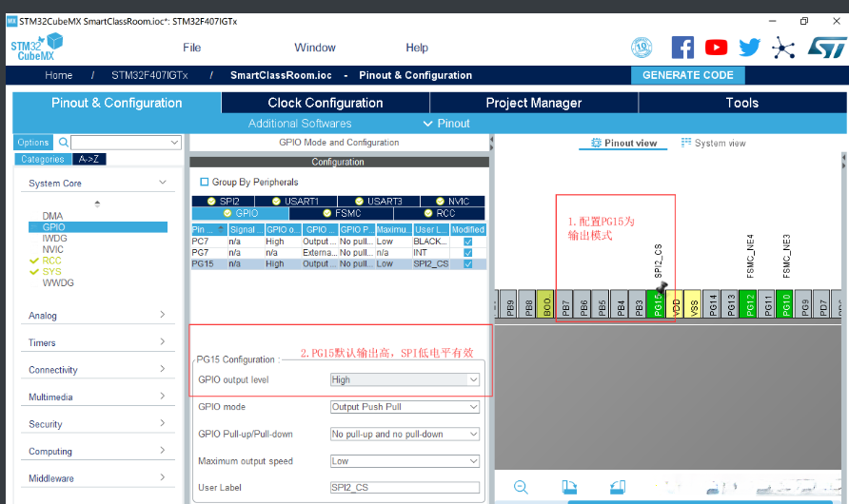This screenshot has width=849, height=504.
Task: Click the PG14 pin on chip
Action: click(x=713, y=304)
